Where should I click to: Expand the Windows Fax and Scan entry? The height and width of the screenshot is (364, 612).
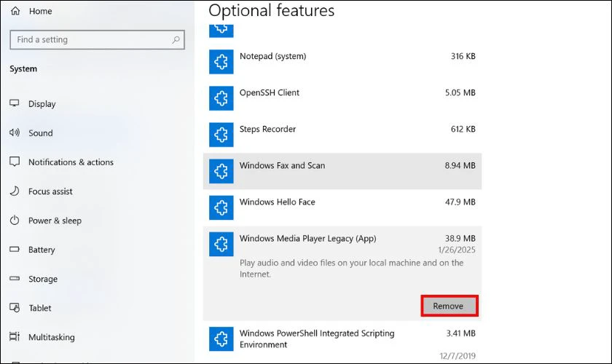click(x=342, y=171)
